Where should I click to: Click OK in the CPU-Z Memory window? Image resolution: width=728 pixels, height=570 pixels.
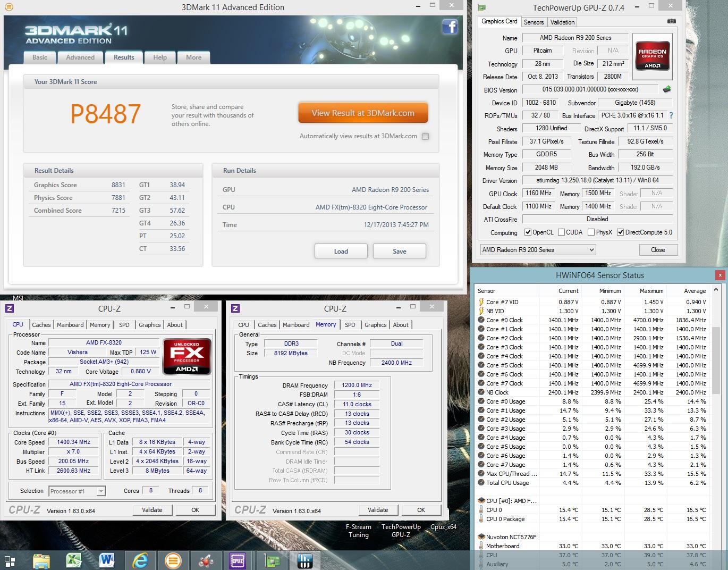[421, 510]
